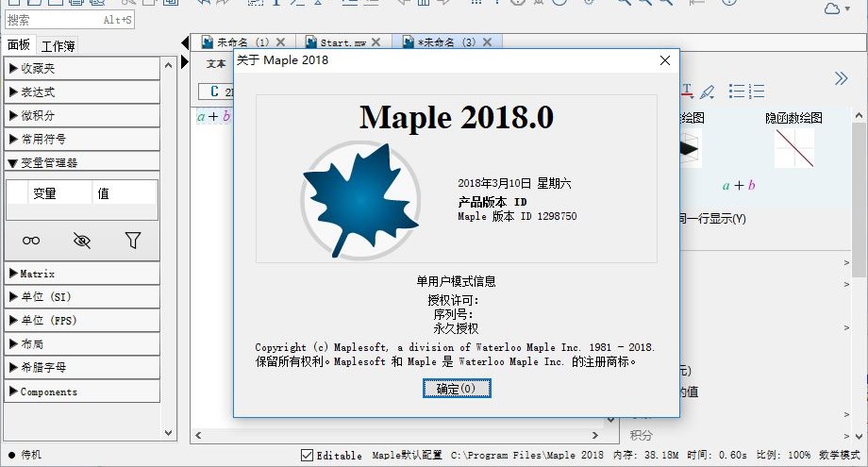Open the Start.mw document tab
This screenshot has height=467, width=868.
tap(343, 42)
